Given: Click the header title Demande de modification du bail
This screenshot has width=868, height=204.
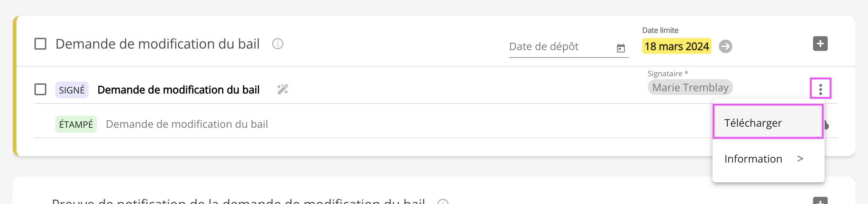Looking at the screenshot, I should 157,44.
